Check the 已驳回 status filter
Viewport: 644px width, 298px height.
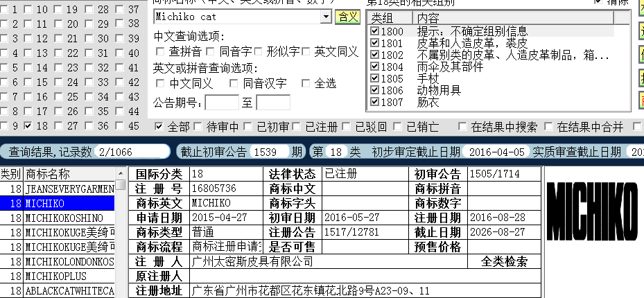(346, 127)
